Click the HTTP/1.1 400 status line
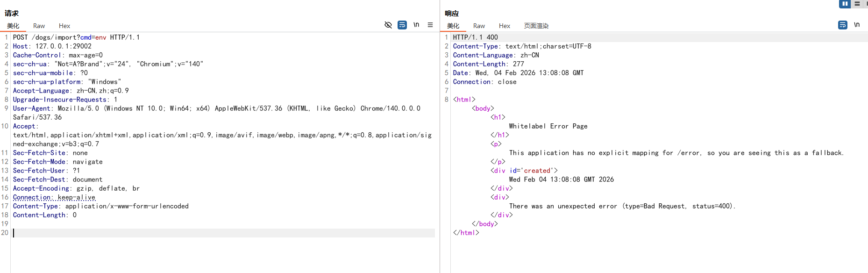Screen dimensions: 868x273 [x=475, y=37]
